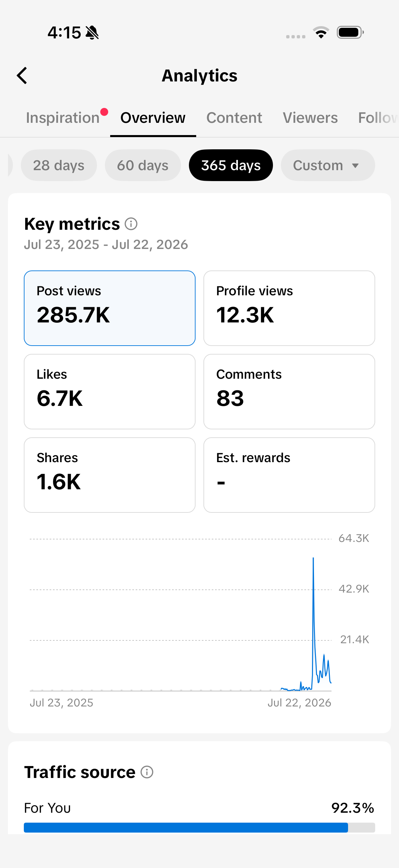Screen dimensions: 399x868
Task: Select the 60 days range filter
Action: click(143, 165)
